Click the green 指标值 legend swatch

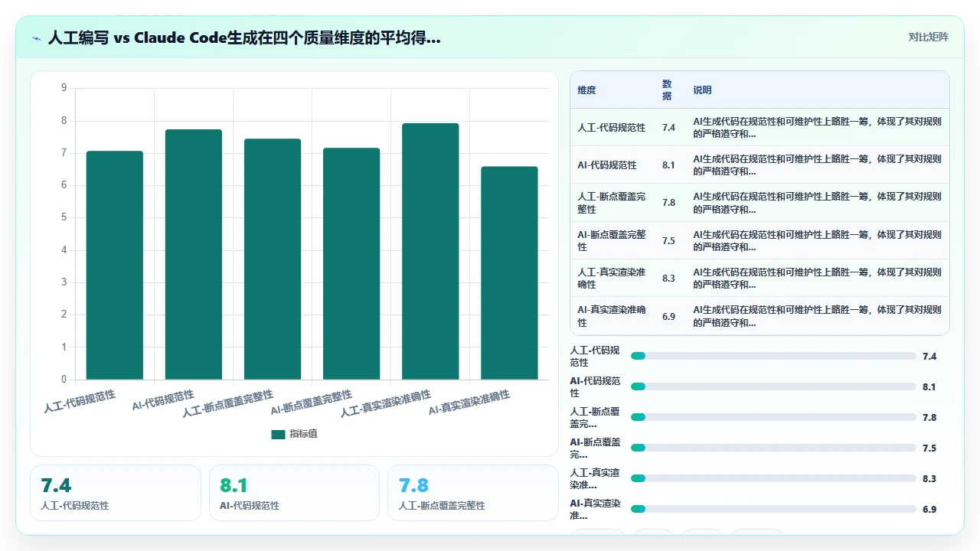(x=278, y=434)
